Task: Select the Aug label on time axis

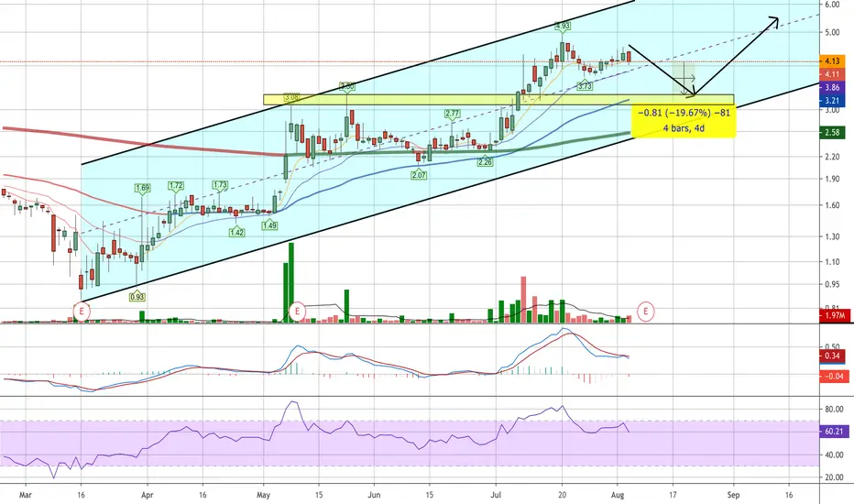Action: (617, 495)
